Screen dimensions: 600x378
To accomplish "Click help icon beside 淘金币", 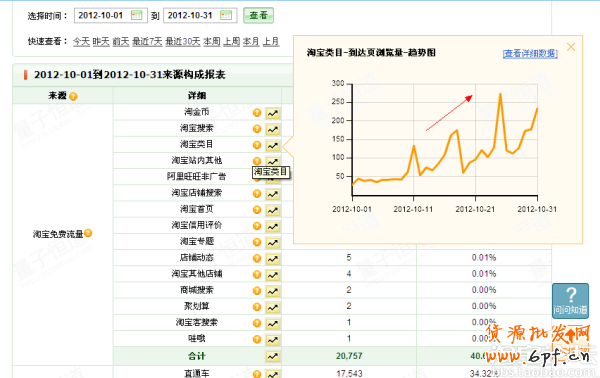I will click(257, 112).
